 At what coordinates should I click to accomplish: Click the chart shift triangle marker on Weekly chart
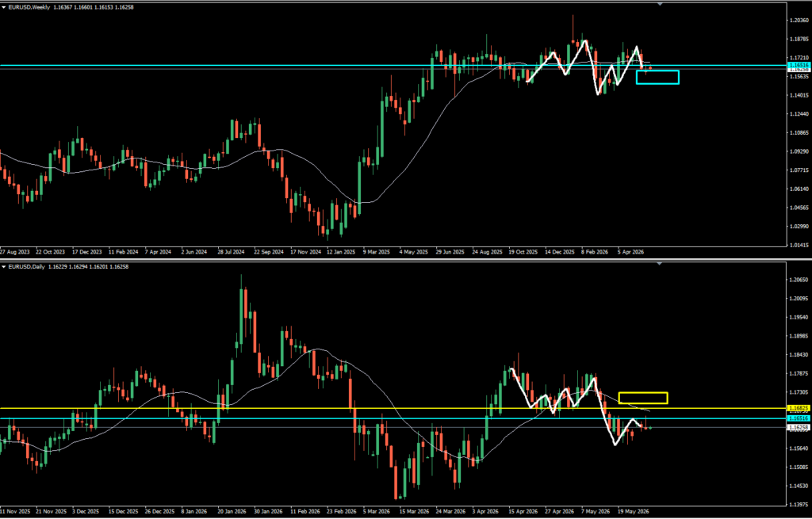click(660, 4)
